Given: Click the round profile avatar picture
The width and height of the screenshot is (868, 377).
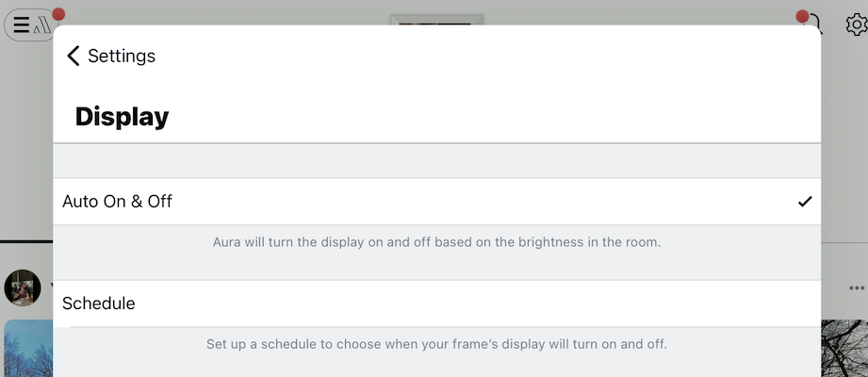Looking at the screenshot, I should click(x=23, y=287).
